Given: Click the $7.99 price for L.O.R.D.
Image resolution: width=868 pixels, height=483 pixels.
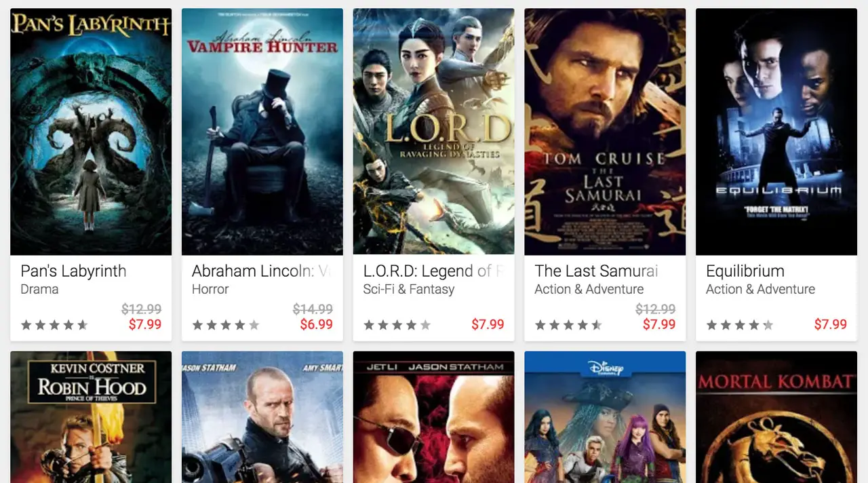Looking at the screenshot, I should coord(488,324).
